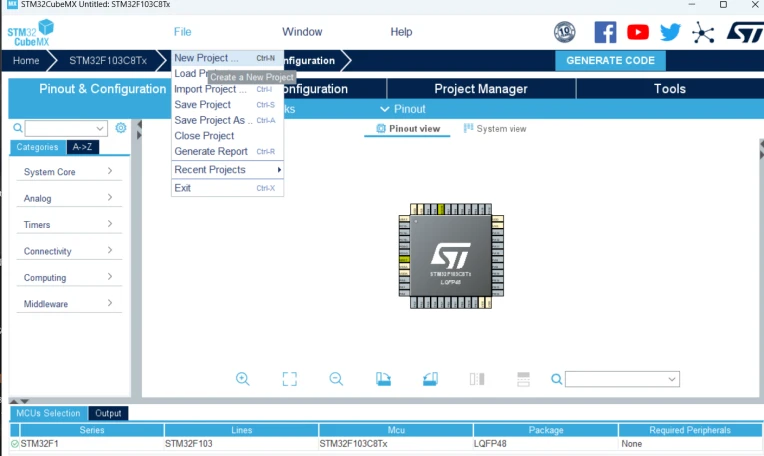Open the peripheral search combo box
The image size is (764, 456).
66,129
